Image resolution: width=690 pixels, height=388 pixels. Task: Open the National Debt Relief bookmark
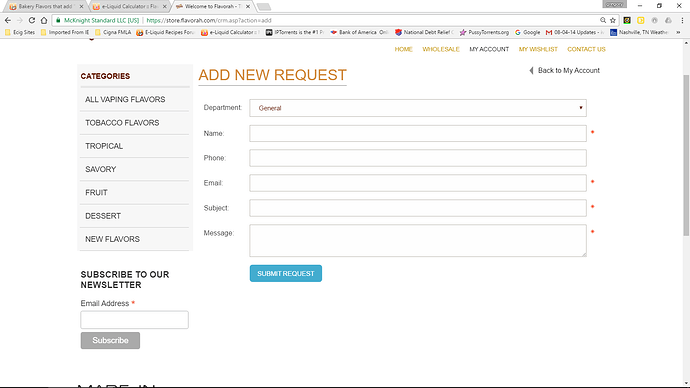[x=424, y=32]
